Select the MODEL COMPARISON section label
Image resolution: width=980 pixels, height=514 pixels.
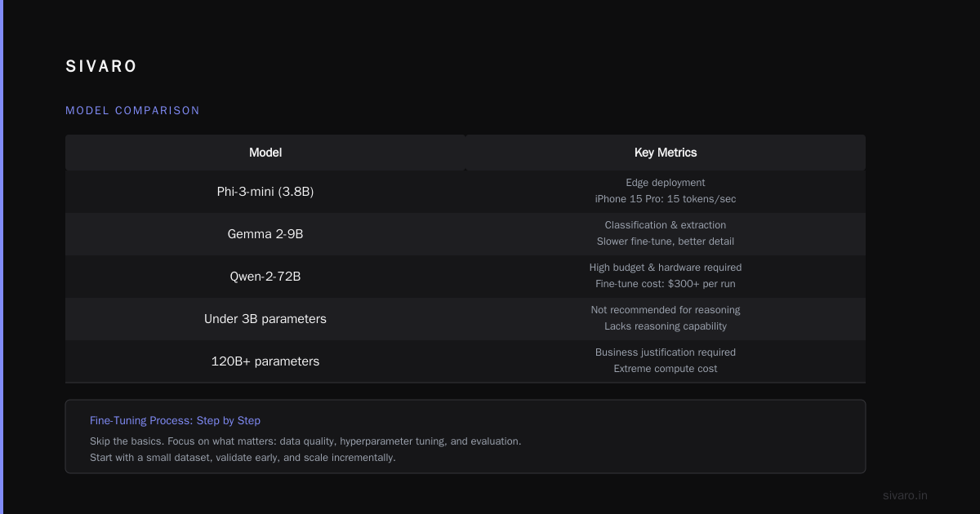click(132, 110)
